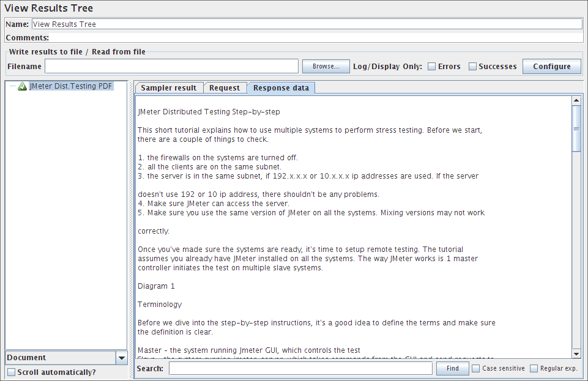Open the Document renderer dropdown
The image size is (588, 381).
click(x=121, y=358)
